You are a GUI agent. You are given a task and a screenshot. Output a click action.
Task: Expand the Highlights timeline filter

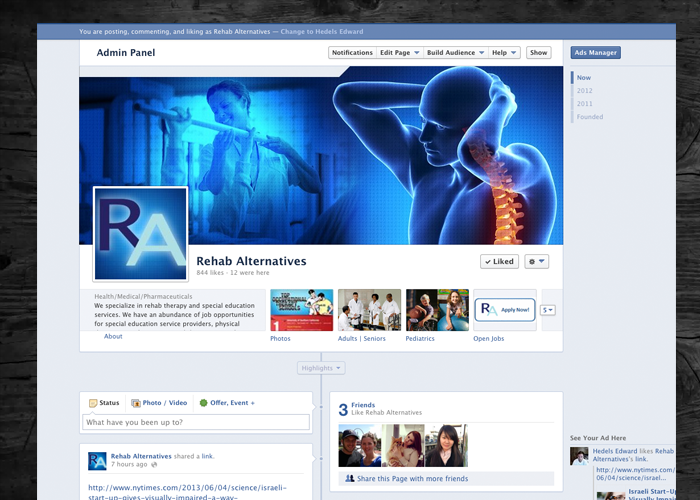point(321,368)
